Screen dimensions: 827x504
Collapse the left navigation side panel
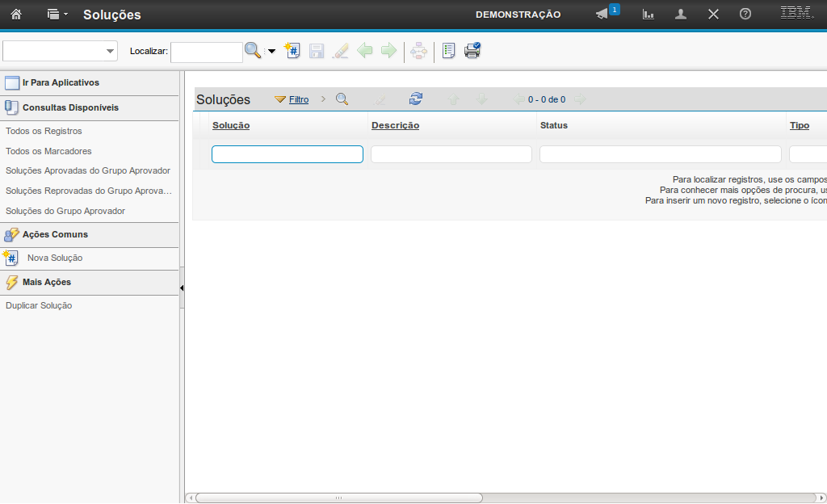pyautogui.click(x=182, y=288)
